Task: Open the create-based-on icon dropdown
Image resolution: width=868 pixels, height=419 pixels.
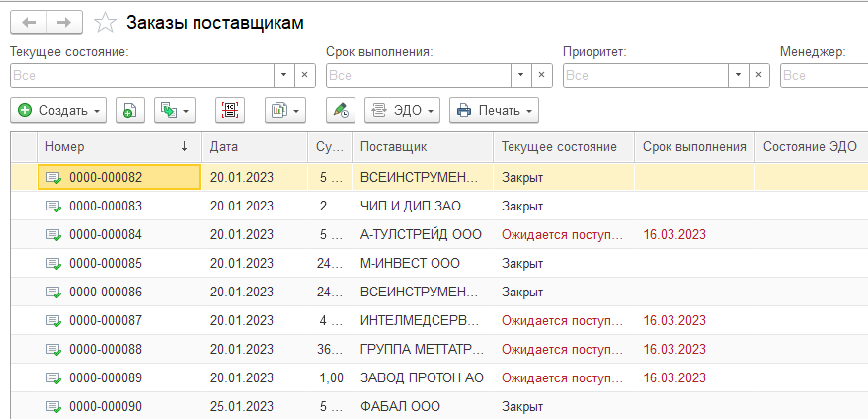Action: coord(175,111)
